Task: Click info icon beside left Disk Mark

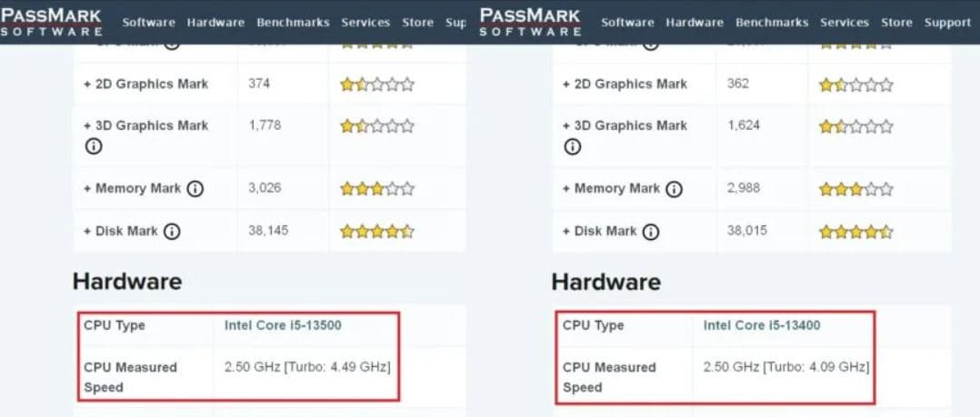Action: (x=172, y=232)
